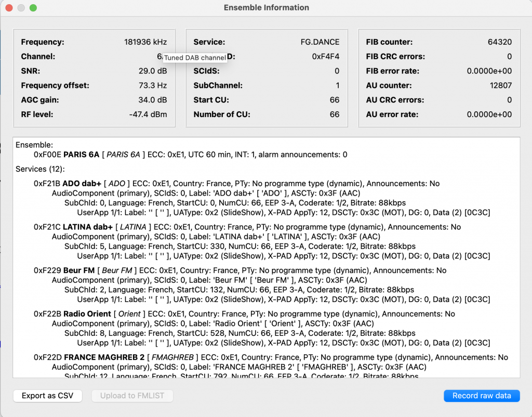Select the Frequency value 181936 kHz

pyautogui.click(x=145, y=42)
